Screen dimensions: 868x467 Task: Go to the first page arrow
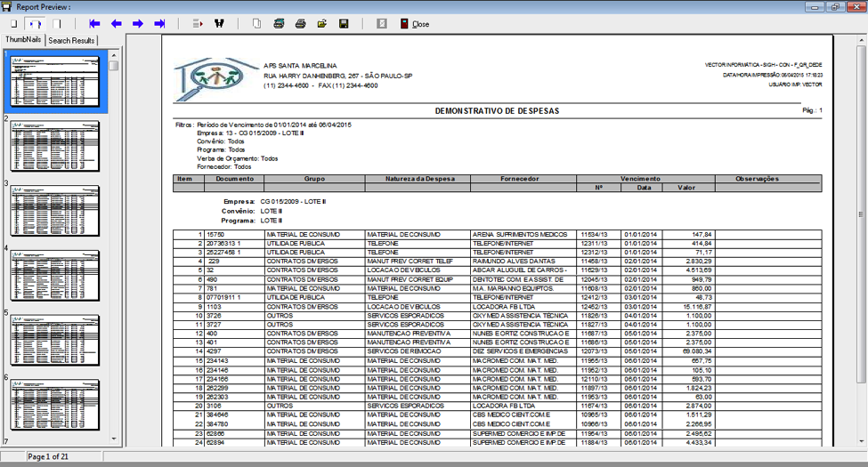click(x=94, y=24)
